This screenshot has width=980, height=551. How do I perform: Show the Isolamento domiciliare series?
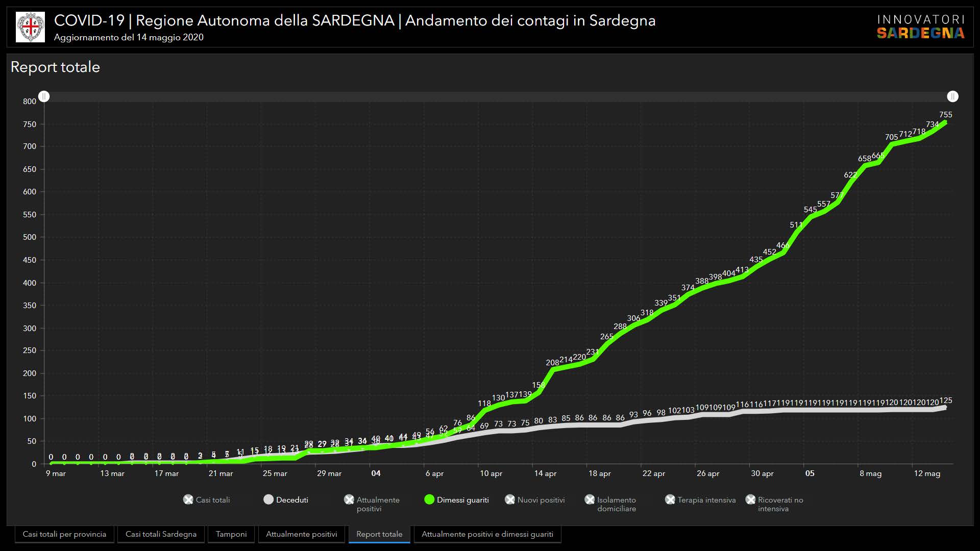click(590, 500)
